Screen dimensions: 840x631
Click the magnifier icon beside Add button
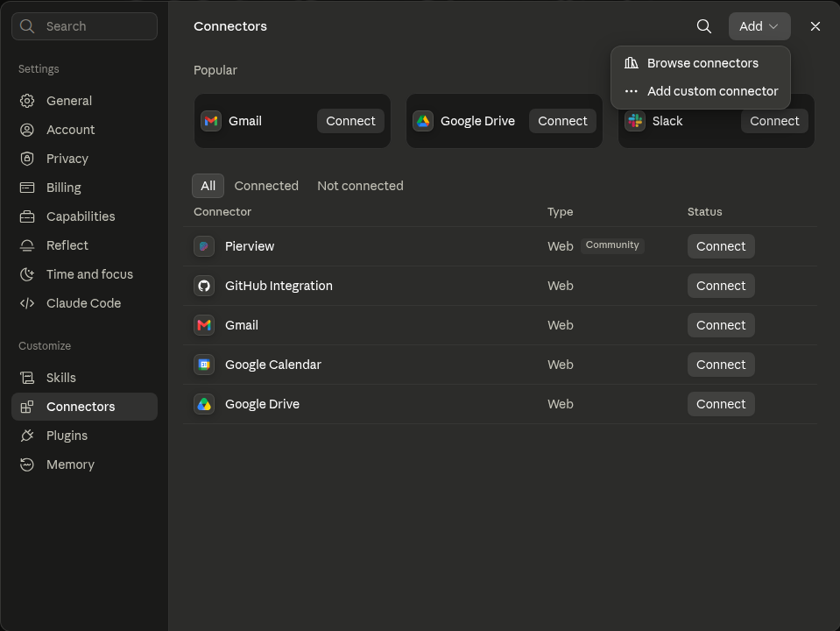click(x=704, y=26)
